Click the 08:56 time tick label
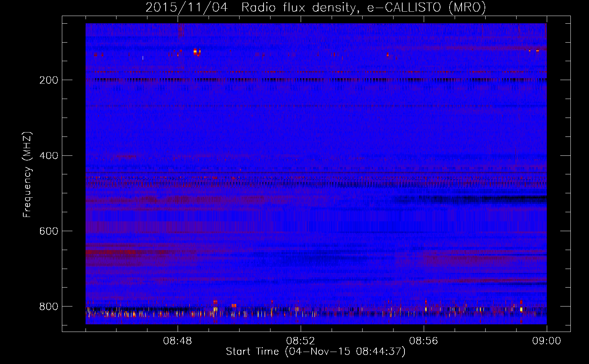This screenshot has height=364, width=589. (424, 341)
